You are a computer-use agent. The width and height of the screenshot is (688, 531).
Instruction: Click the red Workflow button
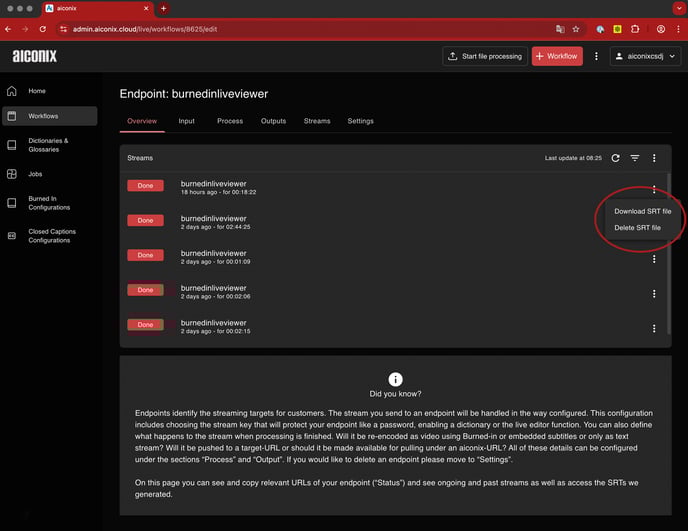[x=557, y=56]
